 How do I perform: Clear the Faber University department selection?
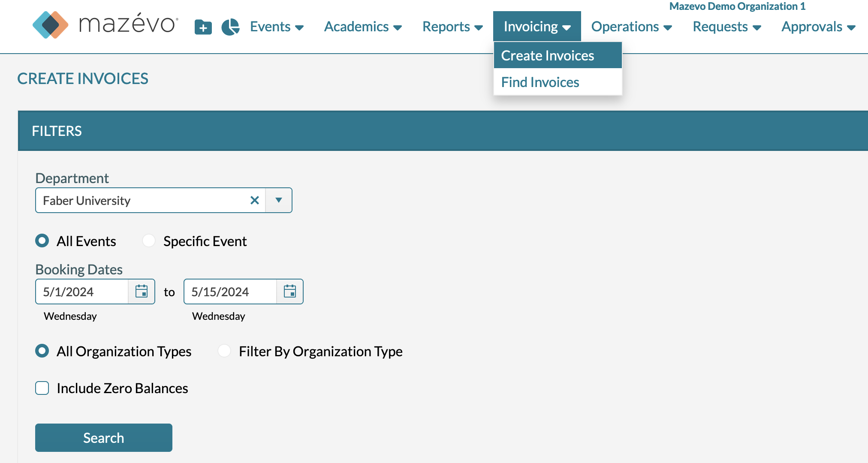pyautogui.click(x=255, y=200)
